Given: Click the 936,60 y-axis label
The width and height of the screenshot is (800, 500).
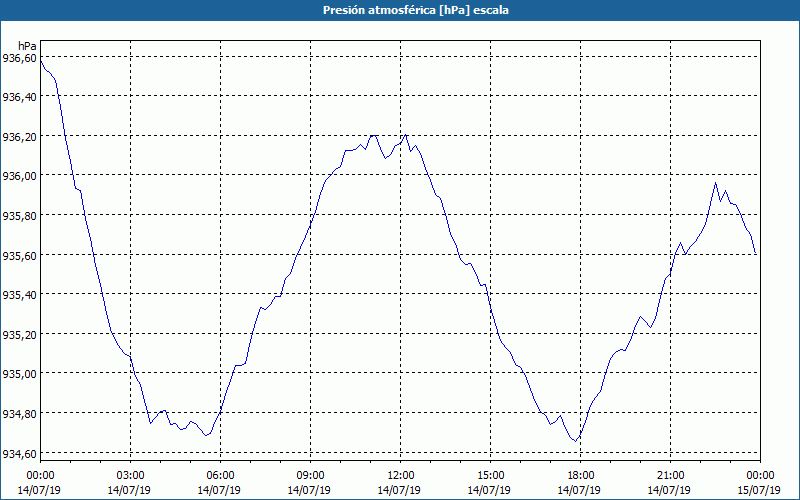Looking at the screenshot, I should [19, 59].
